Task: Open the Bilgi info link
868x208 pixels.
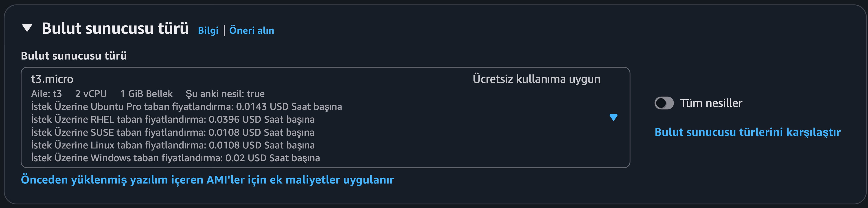Action: (x=208, y=30)
